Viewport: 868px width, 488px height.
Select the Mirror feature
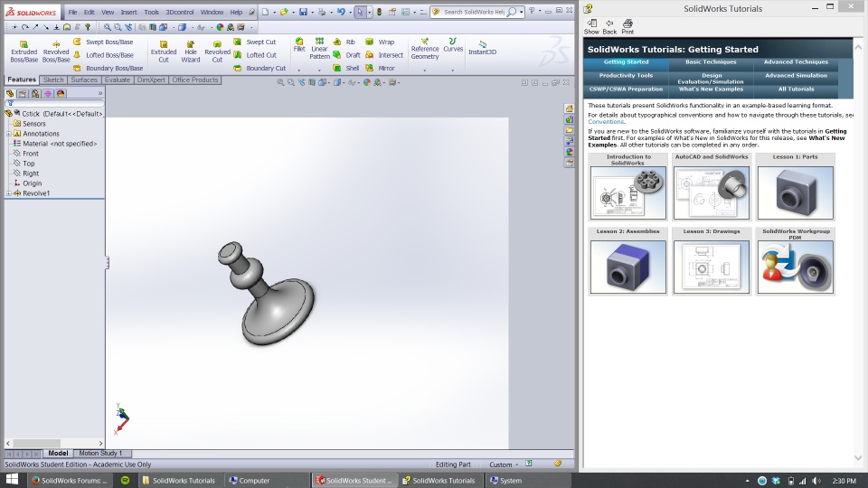[380, 68]
